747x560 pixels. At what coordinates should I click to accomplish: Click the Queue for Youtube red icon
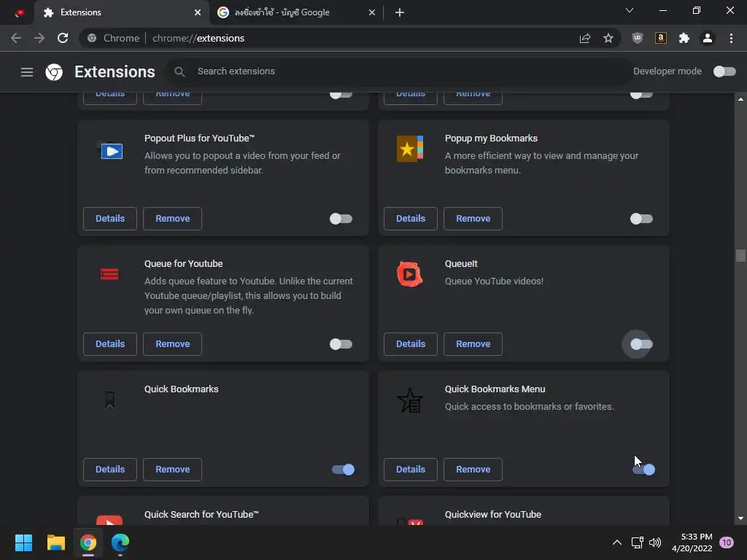pos(109,274)
